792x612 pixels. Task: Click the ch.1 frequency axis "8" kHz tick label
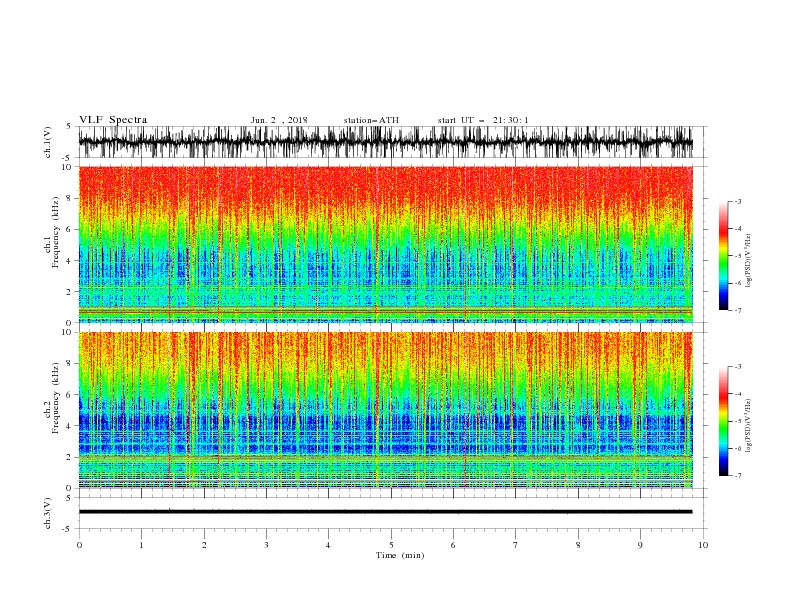(70, 198)
